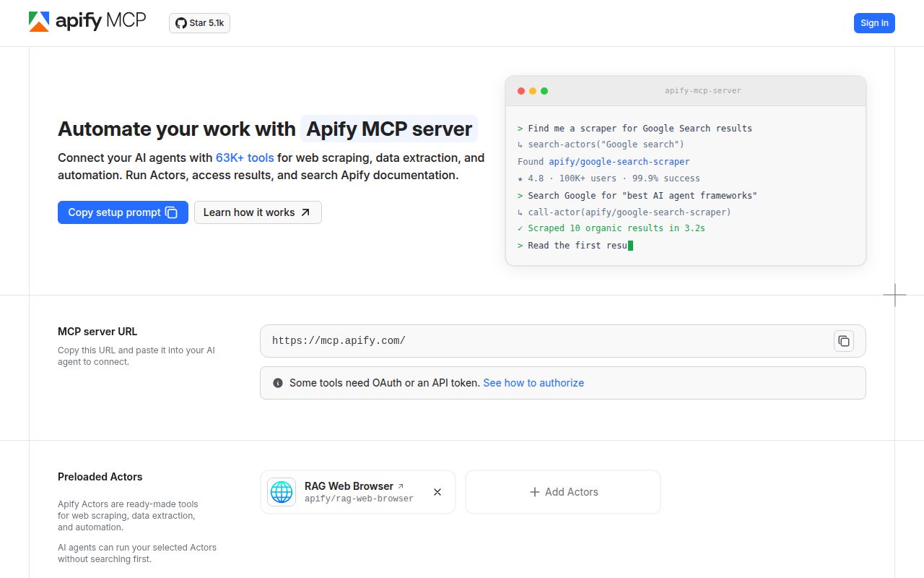Click apify/google-search-scraper text in terminal
Image resolution: width=924 pixels, height=578 pixels.
click(619, 162)
